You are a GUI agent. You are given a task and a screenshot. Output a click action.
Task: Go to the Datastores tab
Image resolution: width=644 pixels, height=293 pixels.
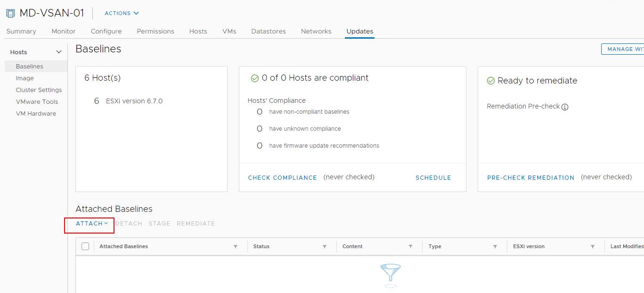click(x=269, y=31)
